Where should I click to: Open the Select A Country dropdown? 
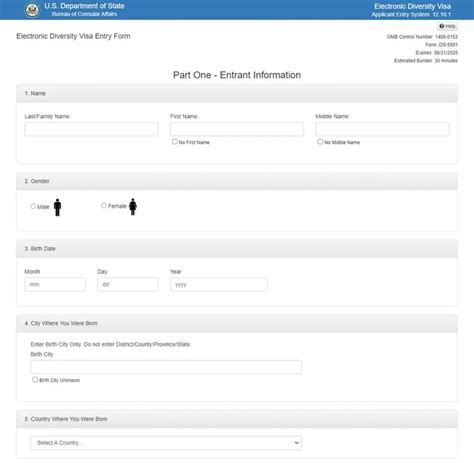point(166,443)
